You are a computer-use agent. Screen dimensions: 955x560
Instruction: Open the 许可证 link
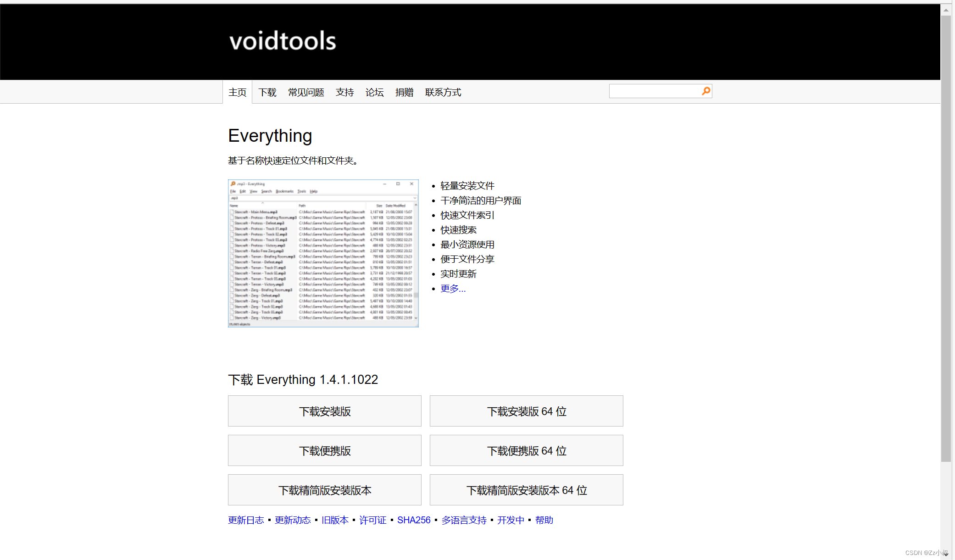click(x=373, y=520)
